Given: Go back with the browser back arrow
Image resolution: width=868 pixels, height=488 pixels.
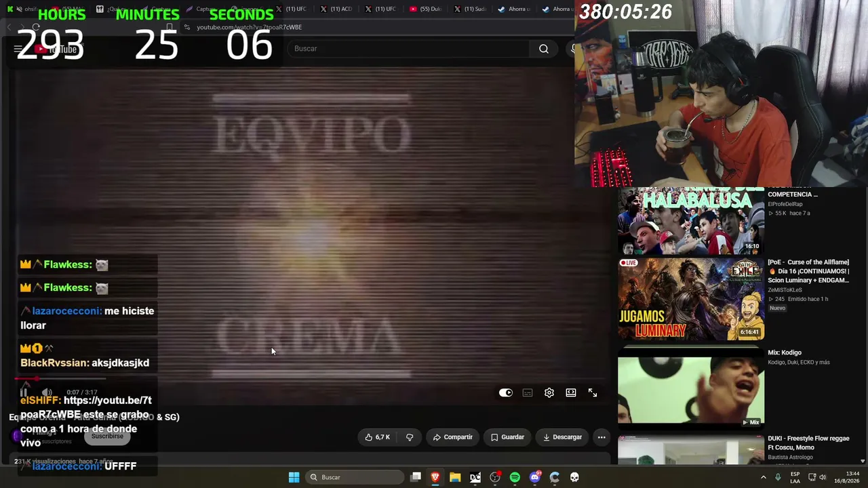Looking at the screenshot, I should pyautogui.click(x=9, y=27).
